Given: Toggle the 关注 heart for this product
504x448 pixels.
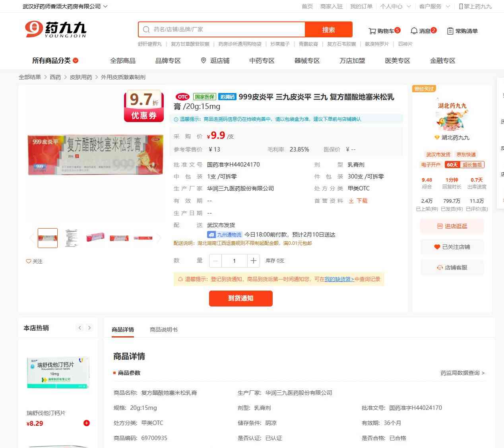Looking at the screenshot, I should tap(34, 261).
